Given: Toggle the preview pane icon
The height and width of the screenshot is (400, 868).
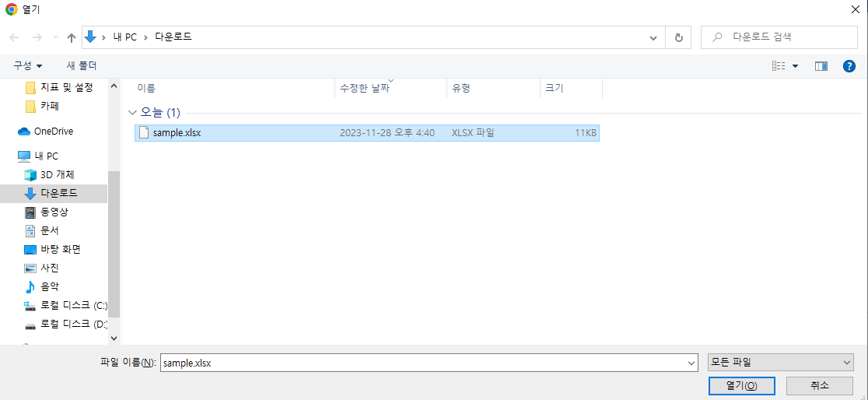Looking at the screenshot, I should tap(821, 66).
